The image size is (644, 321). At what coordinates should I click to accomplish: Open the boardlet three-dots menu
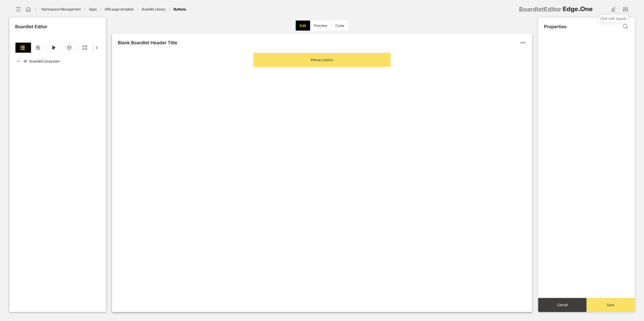[523, 43]
